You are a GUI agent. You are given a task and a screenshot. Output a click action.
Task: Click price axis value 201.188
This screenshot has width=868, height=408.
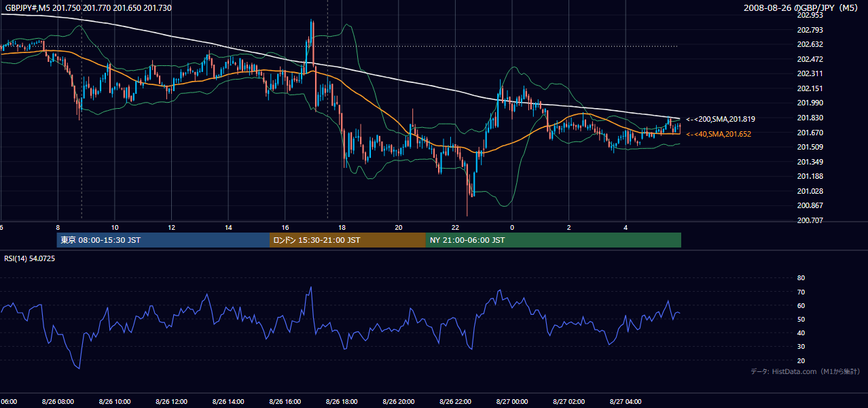tap(810, 176)
